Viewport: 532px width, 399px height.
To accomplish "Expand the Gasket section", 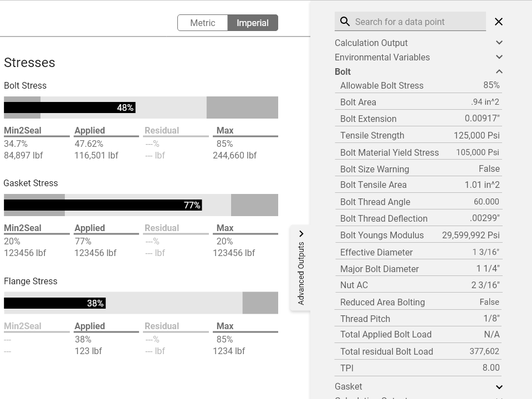I will [499, 386].
